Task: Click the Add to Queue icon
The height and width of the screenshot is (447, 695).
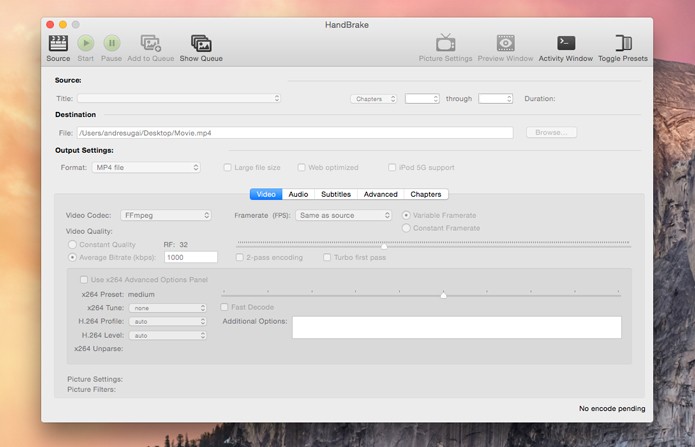Action: click(x=151, y=43)
